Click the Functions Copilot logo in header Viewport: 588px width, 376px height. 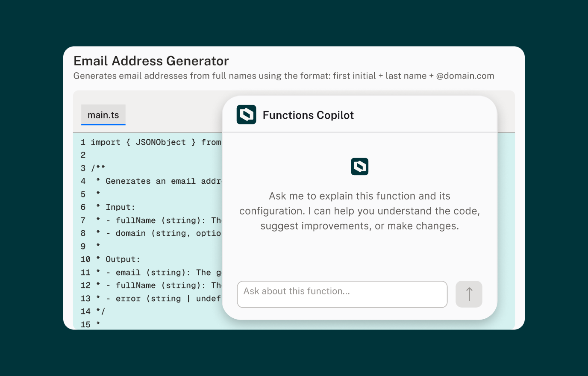246,115
